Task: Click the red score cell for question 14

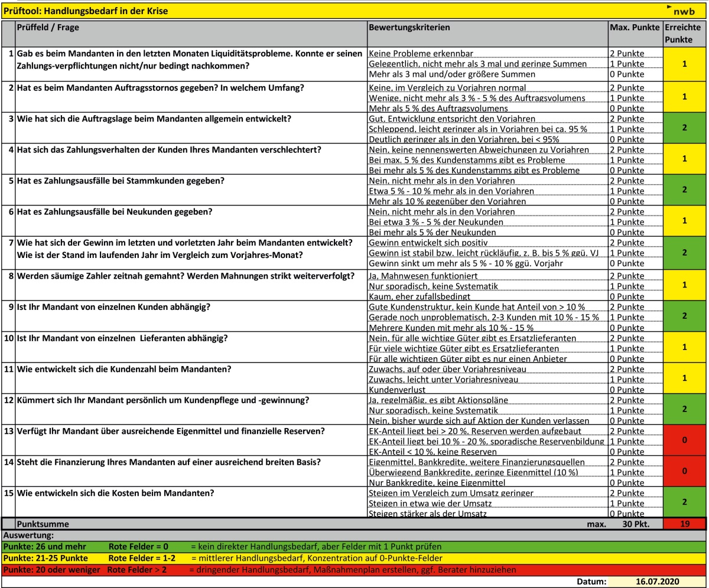Action: (684, 472)
